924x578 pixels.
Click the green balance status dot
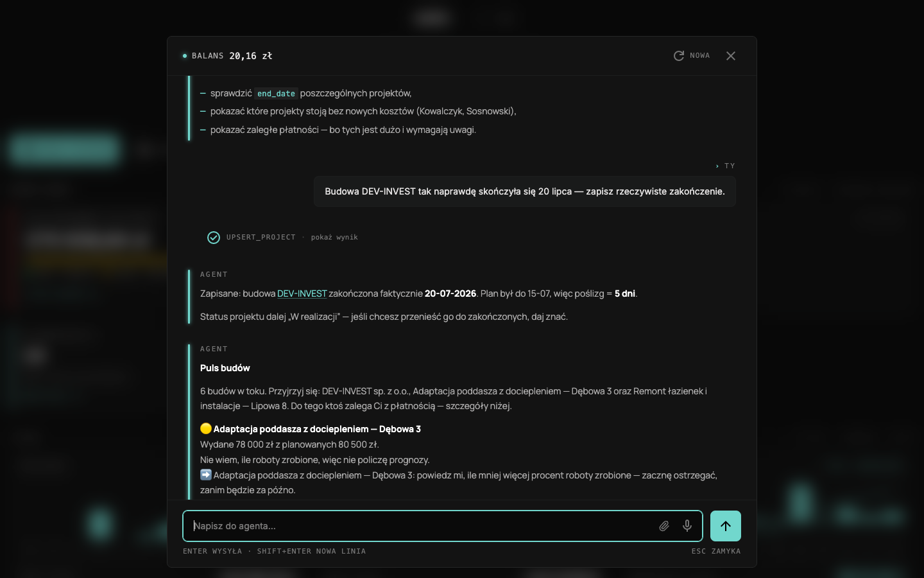pyautogui.click(x=185, y=56)
